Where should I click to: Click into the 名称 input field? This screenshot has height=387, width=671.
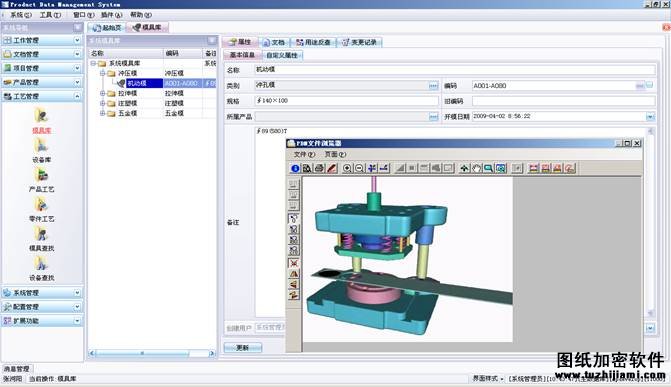[455, 69]
